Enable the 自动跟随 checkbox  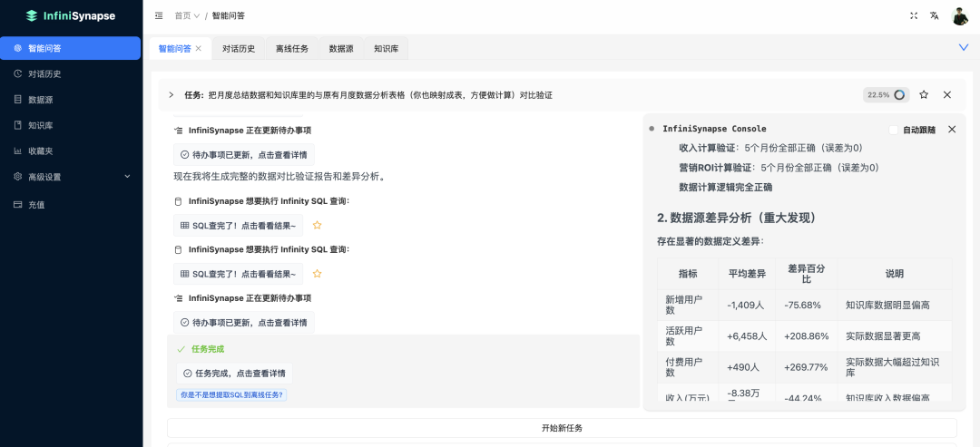(x=893, y=130)
